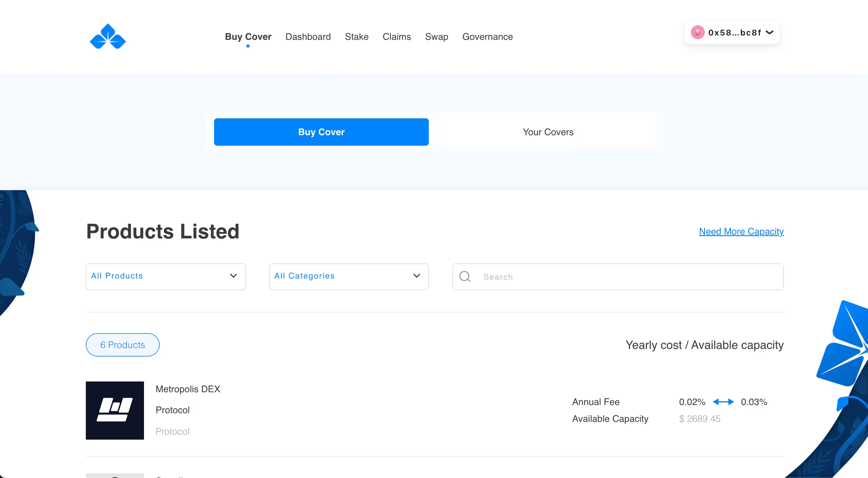Screen dimensions: 868x478
Task: Open the Swap page
Action: (436, 37)
